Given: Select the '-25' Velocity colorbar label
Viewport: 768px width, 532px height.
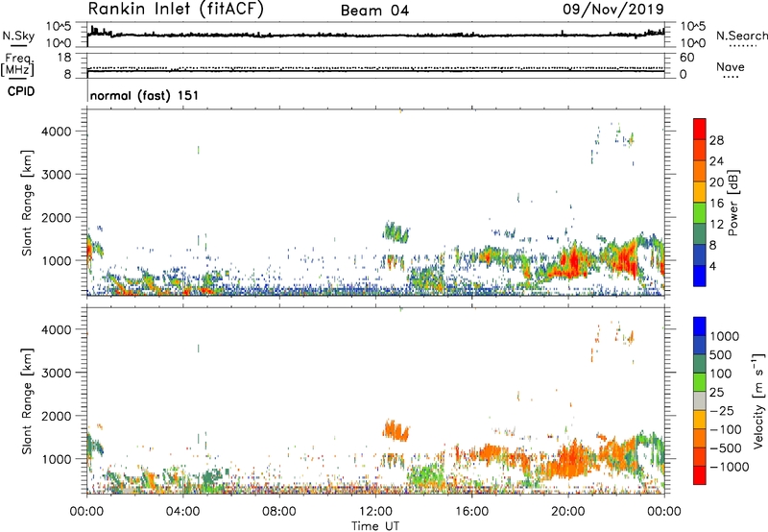Looking at the screenshot, I should pyautogui.click(x=722, y=410).
